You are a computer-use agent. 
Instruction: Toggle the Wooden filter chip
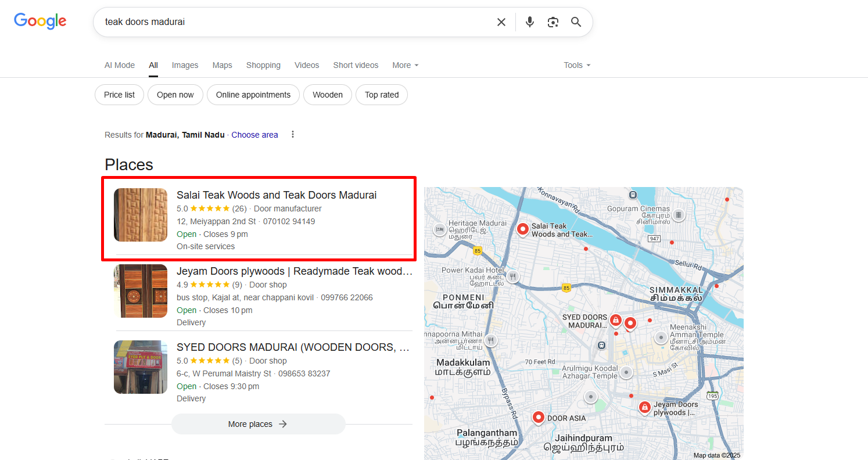click(327, 95)
